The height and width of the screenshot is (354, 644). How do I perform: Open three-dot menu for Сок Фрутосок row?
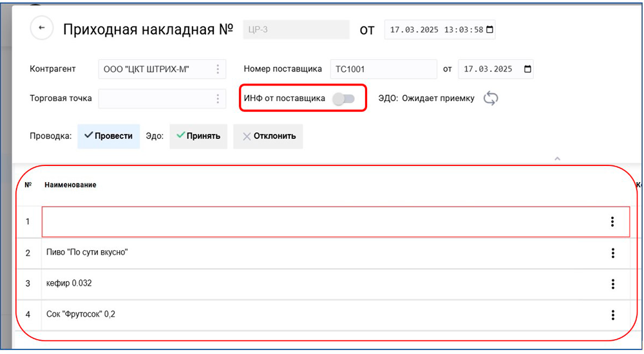coord(612,315)
